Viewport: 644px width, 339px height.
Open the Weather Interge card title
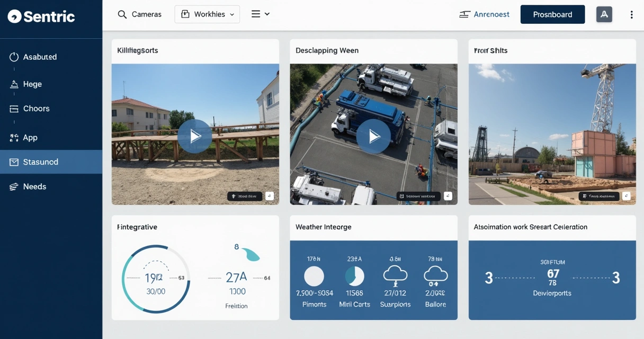(x=323, y=227)
